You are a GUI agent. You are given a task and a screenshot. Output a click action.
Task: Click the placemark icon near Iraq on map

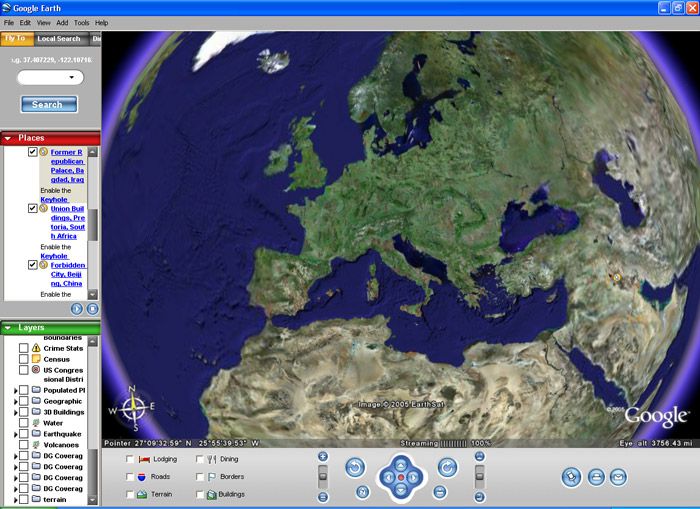[617, 277]
